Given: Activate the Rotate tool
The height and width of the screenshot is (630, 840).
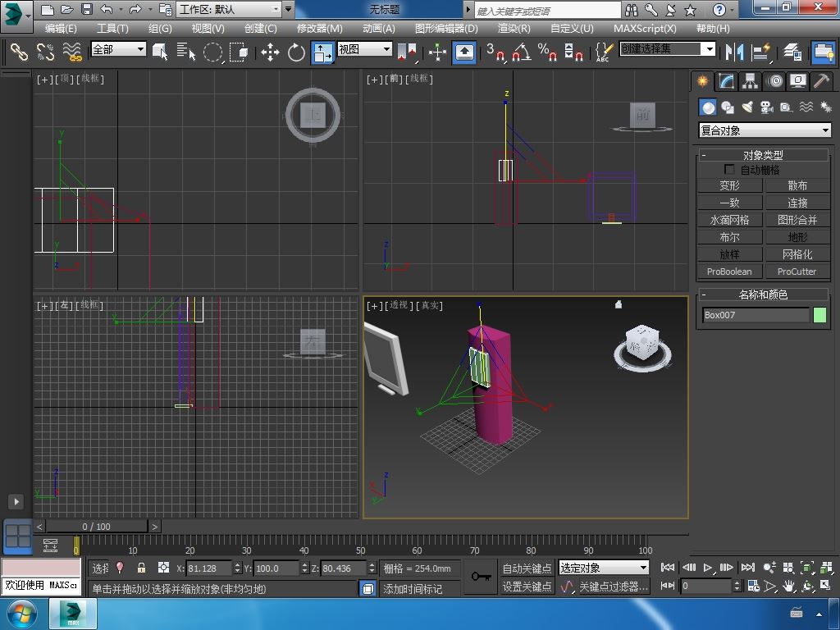Looking at the screenshot, I should 296,52.
